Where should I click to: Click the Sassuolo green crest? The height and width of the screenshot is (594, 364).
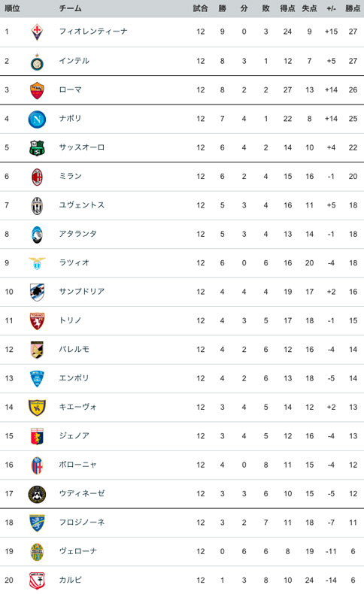[37, 148]
